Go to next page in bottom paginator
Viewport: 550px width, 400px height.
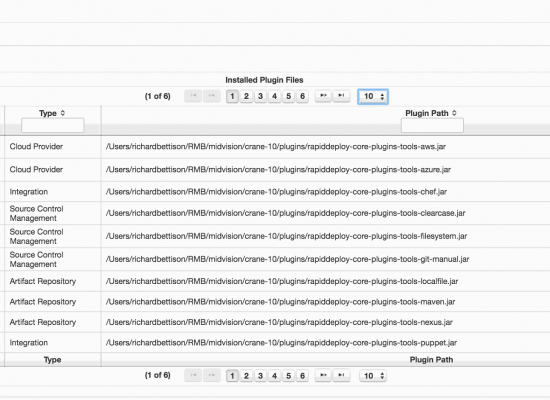323,375
